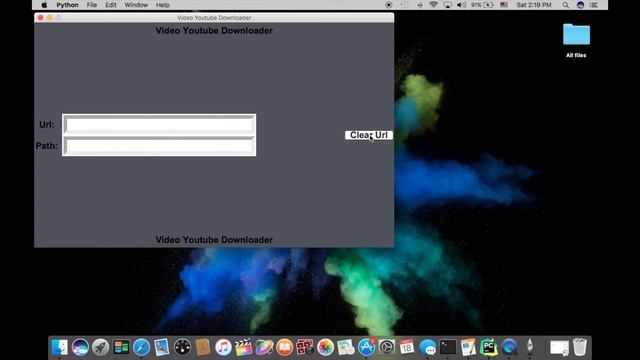Click the battery status in menu bar
This screenshot has width=640, height=360.
coord(482,5)
